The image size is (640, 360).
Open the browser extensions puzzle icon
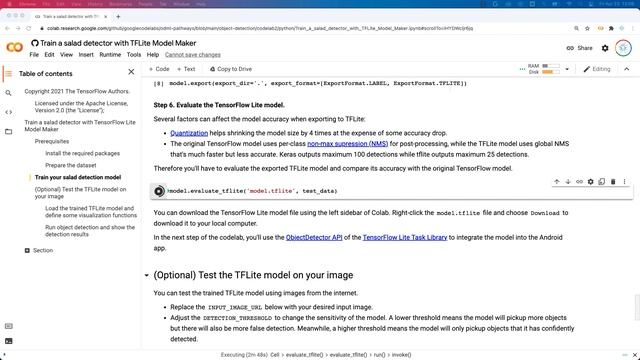tap(611, 28)
